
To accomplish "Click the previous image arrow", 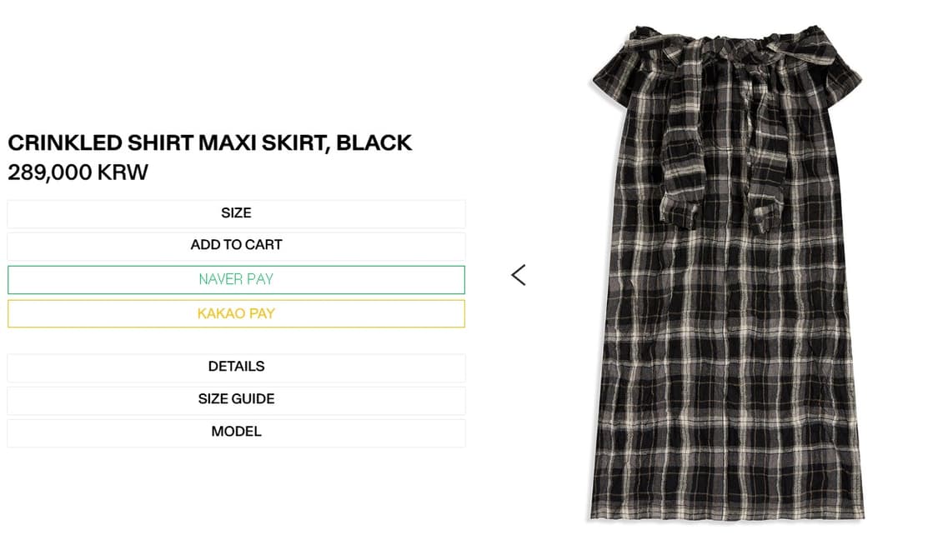I will coord(519,275).
